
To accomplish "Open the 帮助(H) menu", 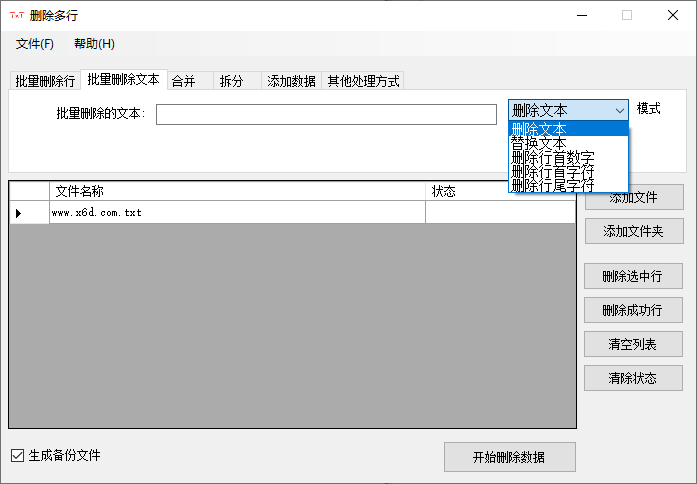I will pyautogui.click(x=94, y=44).
